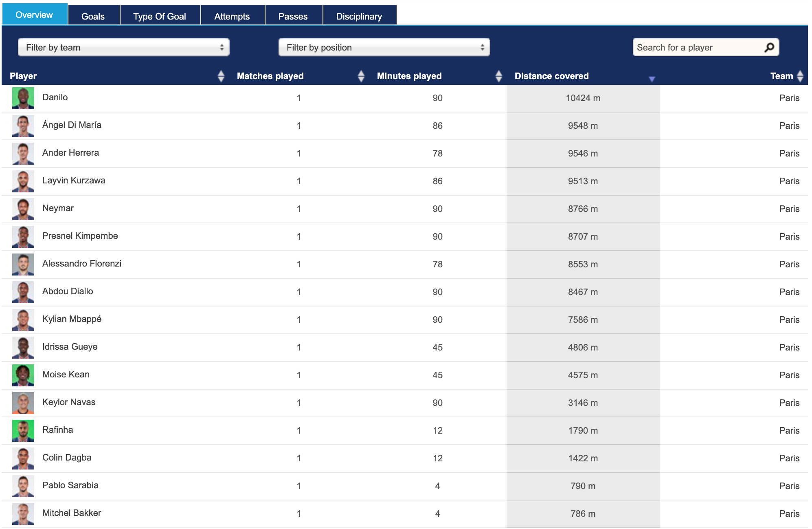The height and width of the screenshot is (529, 812).
Task: Select the Disciplinary tab
Action: tap(359, 16)
